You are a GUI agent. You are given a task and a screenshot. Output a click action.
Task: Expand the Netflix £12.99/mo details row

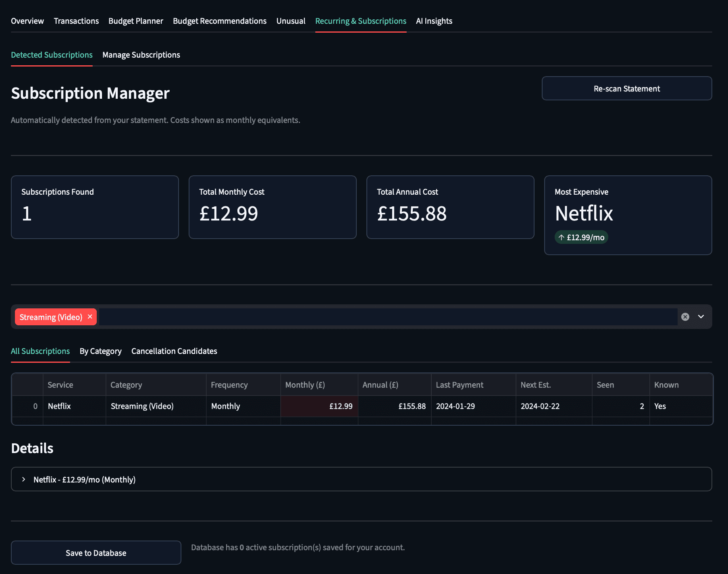point(361,479)
